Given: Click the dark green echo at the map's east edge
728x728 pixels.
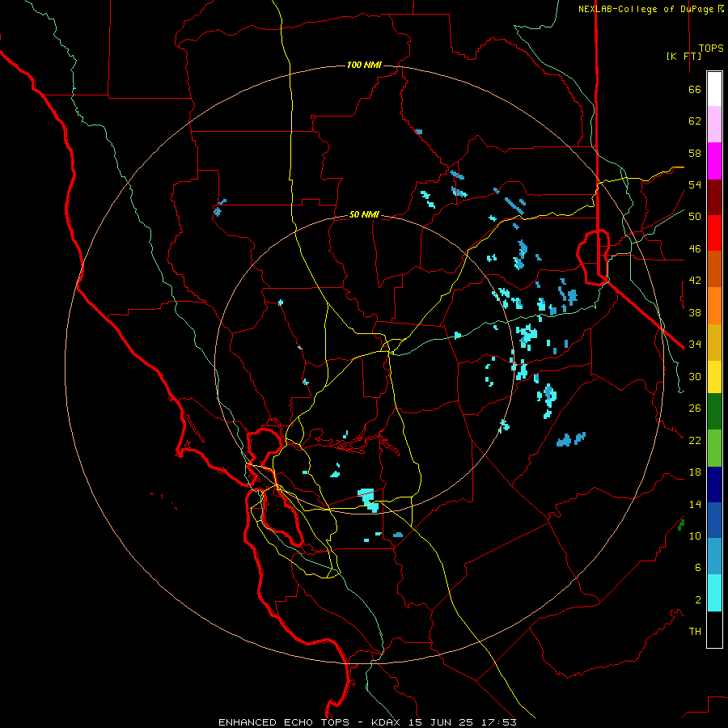Looking at the screenshot, I should coord(681,525).
